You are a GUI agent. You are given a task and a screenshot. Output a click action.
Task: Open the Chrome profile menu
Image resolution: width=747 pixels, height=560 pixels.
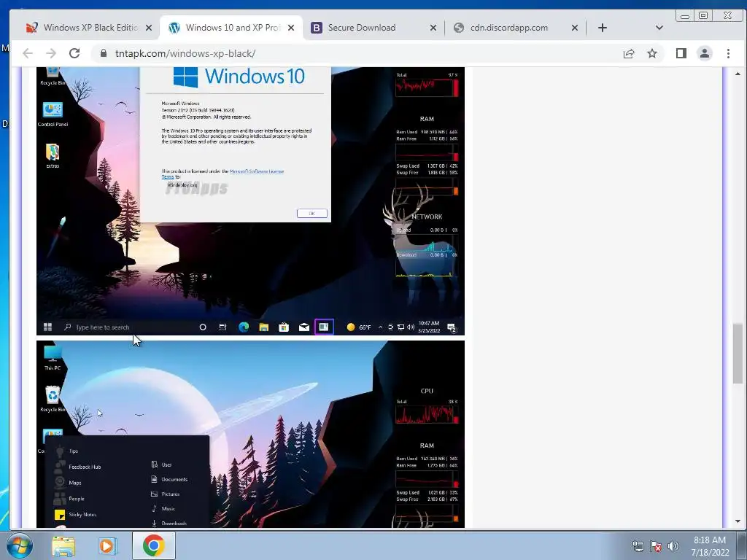click(x=705, y=53)
